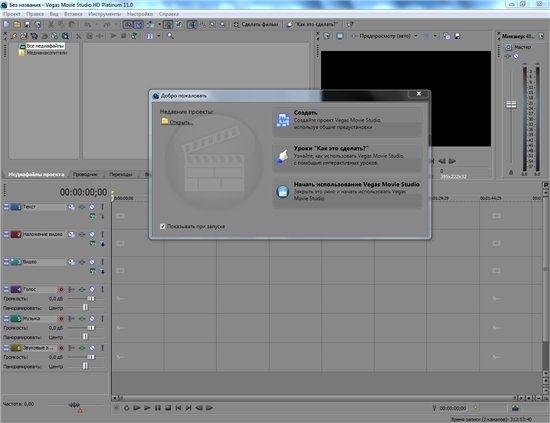Click the track motion icon on 'Видео' track

71,262
